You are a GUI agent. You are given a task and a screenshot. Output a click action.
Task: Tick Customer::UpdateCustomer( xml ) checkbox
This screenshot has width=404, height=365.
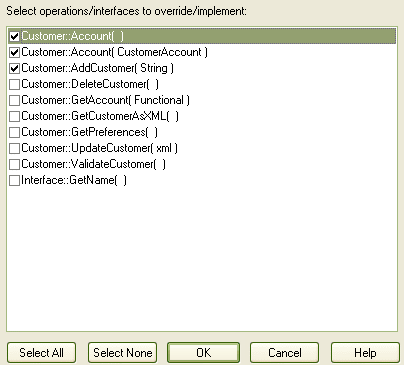tap(14, 148)
